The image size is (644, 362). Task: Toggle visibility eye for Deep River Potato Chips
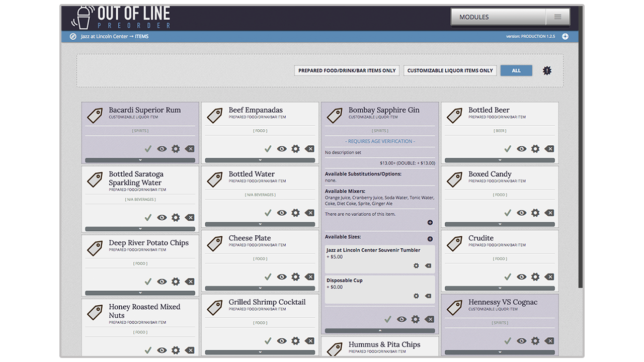162,282
